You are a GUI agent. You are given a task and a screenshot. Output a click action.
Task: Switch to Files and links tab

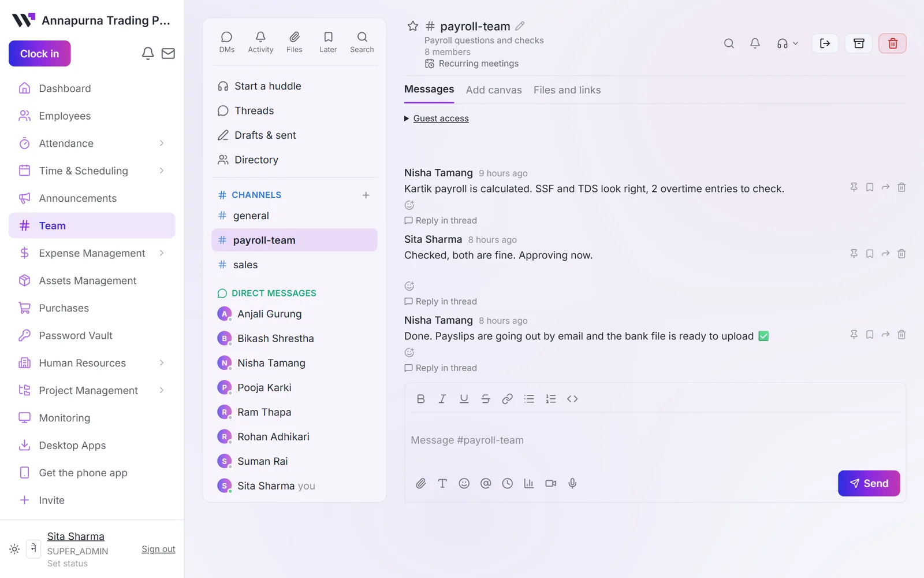567,90
